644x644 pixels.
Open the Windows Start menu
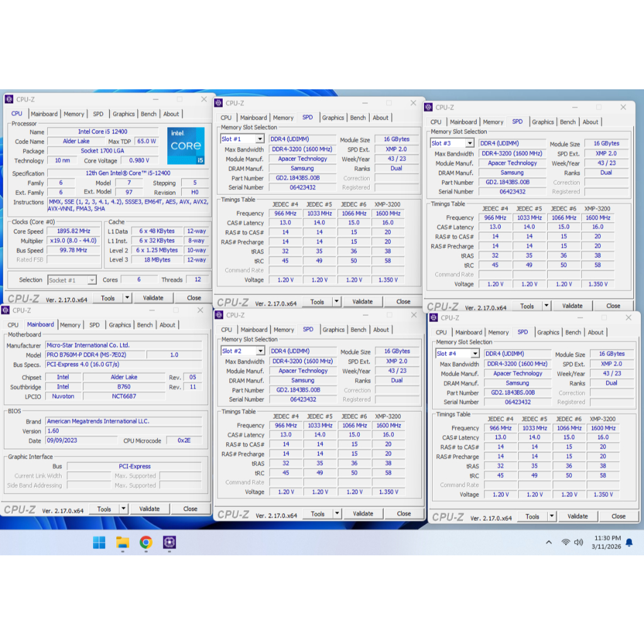coord(99,542)
